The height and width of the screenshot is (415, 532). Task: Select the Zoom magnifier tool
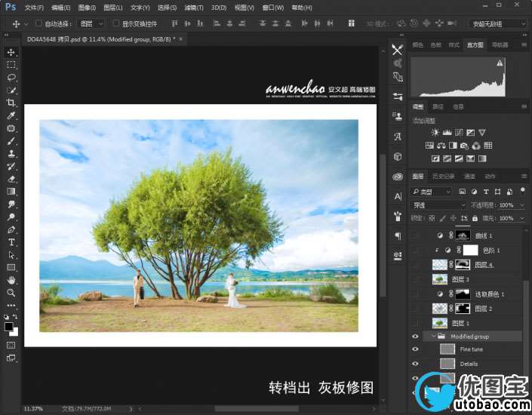(x=11, y=293)
